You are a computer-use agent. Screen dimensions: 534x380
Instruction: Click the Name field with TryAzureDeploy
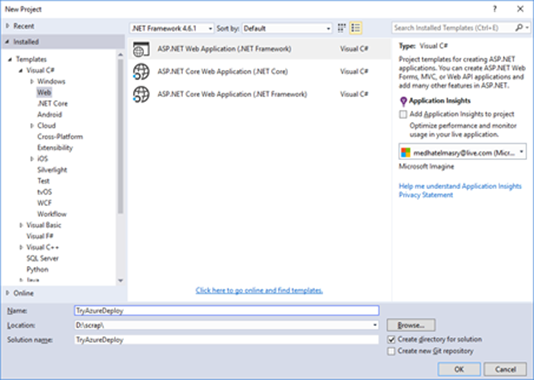coord(226,311)
